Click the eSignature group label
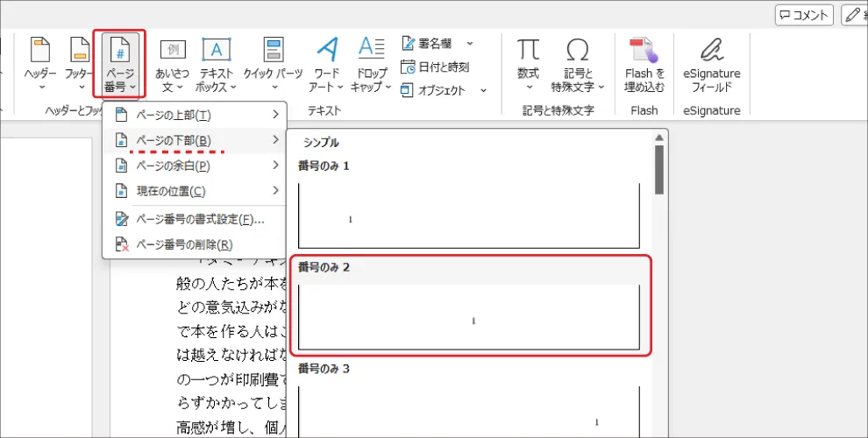 [711, 110]
